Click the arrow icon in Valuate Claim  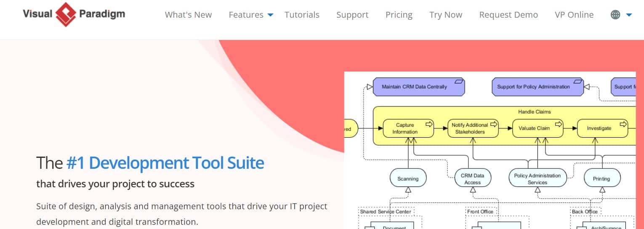pos(558,124)
